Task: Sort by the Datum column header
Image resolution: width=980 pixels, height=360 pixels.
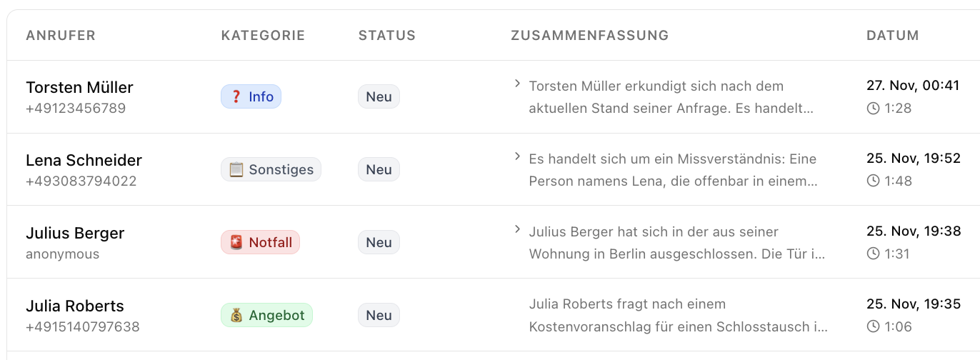Action: (892, 36)
